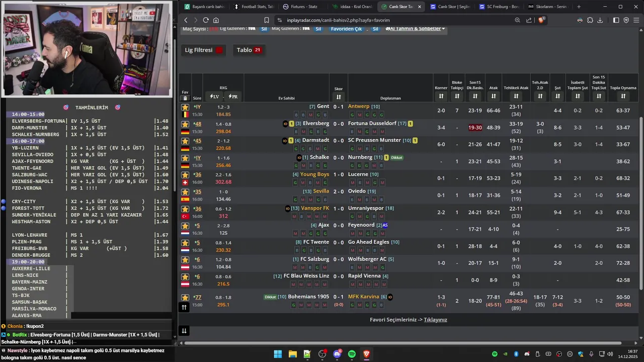
Task: Toggle the favorite star for Ajax row
Action: (185, 226)
